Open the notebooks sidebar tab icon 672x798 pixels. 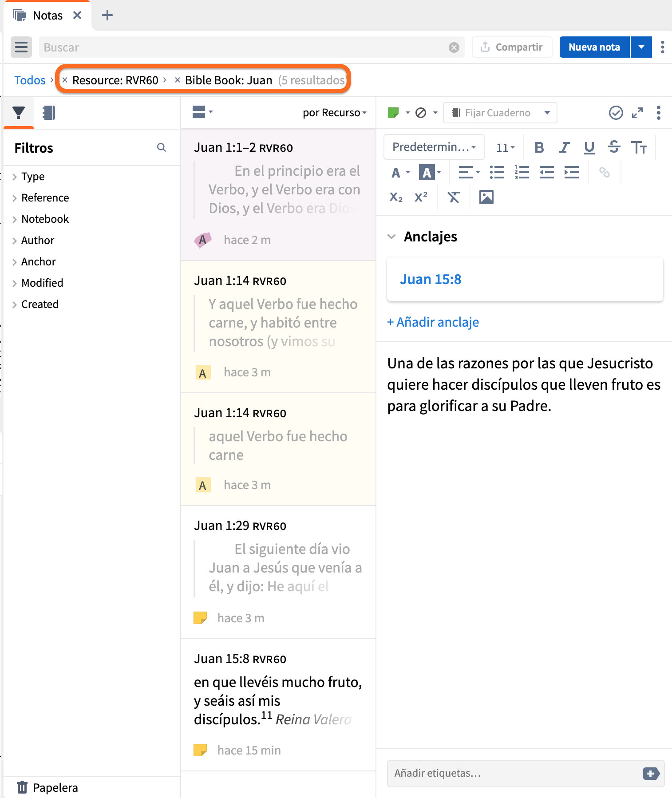(48, 113)
